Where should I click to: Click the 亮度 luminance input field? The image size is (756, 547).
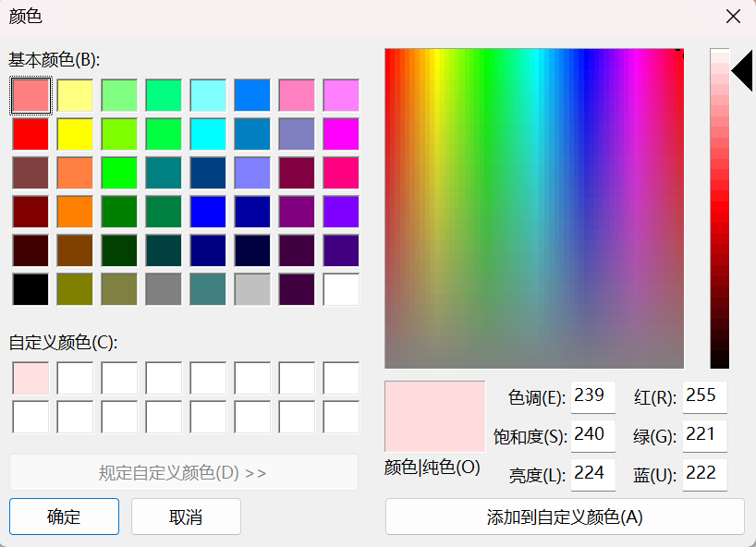click(592, 475)
